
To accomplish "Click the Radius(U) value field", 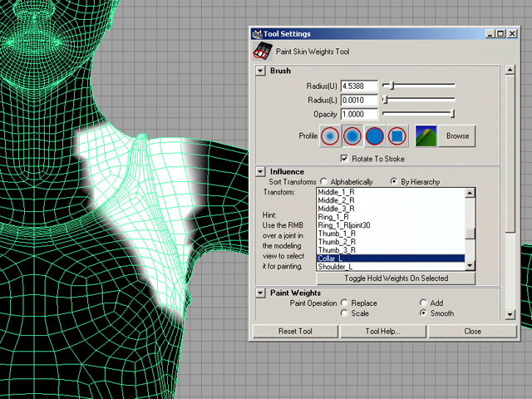I will 359,86.
